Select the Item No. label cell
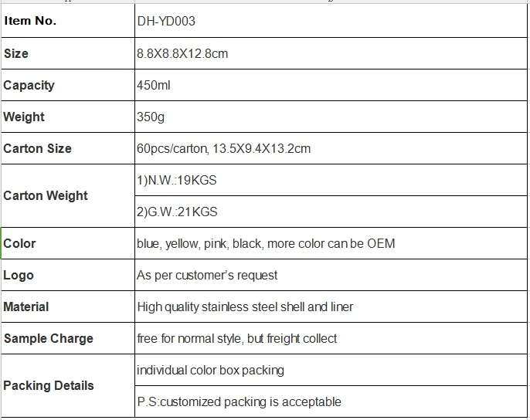530x420 pixels. [68, 21]
